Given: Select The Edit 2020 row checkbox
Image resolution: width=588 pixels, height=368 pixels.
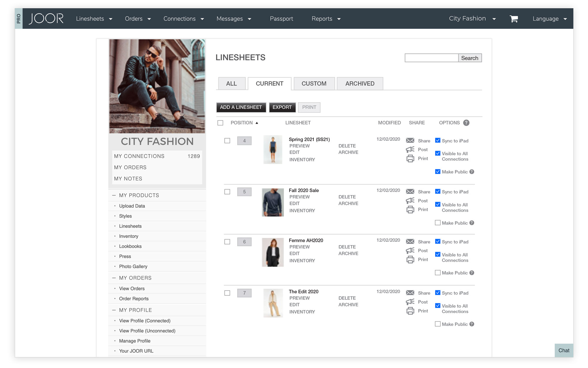Looking at the screenshot, I should (x=227, y=293).
